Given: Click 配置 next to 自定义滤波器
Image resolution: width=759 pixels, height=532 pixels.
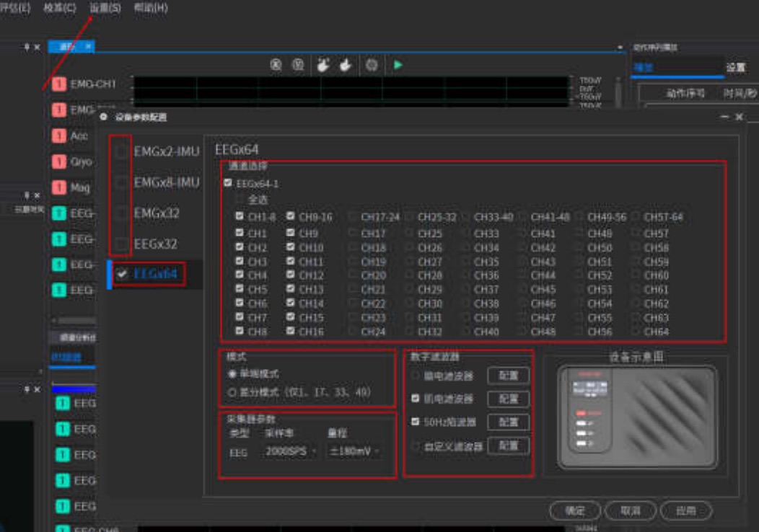Looking at the screenshot, I should (508, 445).
